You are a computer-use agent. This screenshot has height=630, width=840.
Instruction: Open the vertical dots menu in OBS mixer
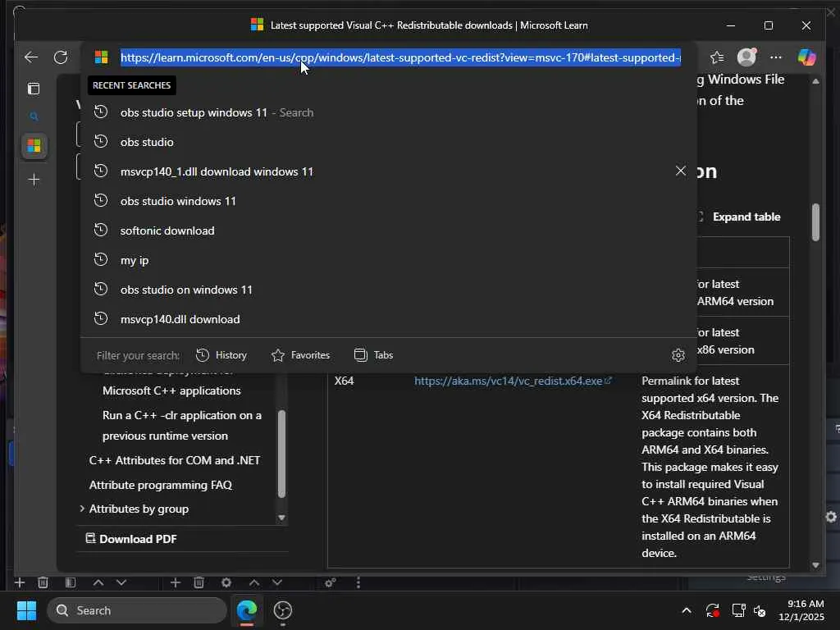point(358,582)
